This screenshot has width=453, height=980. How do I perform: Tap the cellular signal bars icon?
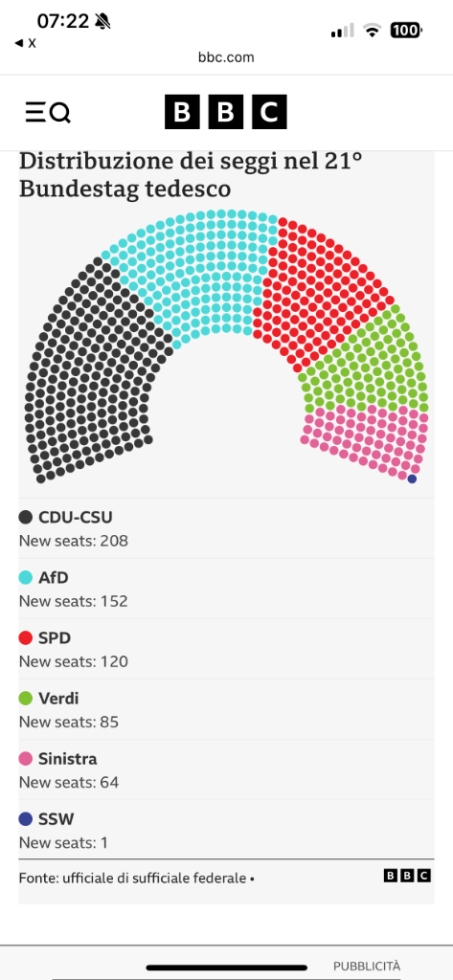pyautogui.click(x=342, y=30)
